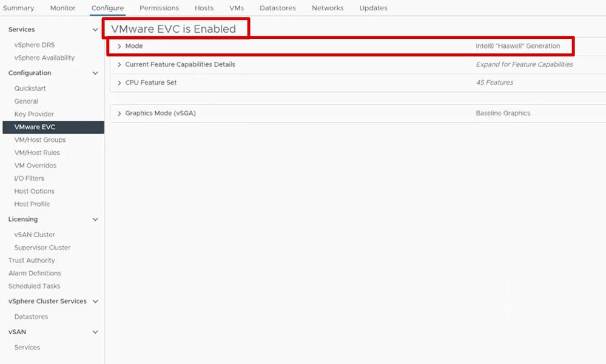Screen dimensions: 606x364
Task: Expand Current Feature Capabilities Details chevron
Action: 119,64
